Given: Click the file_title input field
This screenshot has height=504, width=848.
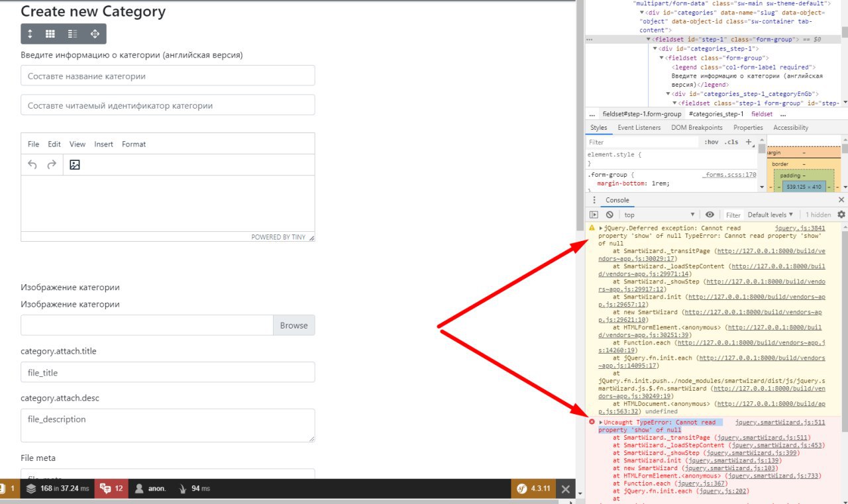Looking at the screenshot, I should [x=168, y=372].
